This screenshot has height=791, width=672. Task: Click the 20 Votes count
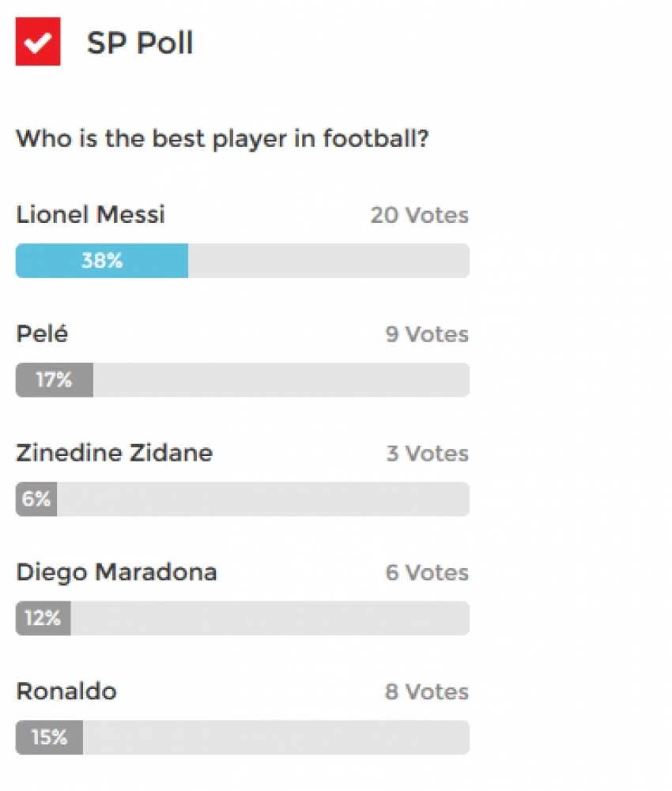click(x=420, y=216)
